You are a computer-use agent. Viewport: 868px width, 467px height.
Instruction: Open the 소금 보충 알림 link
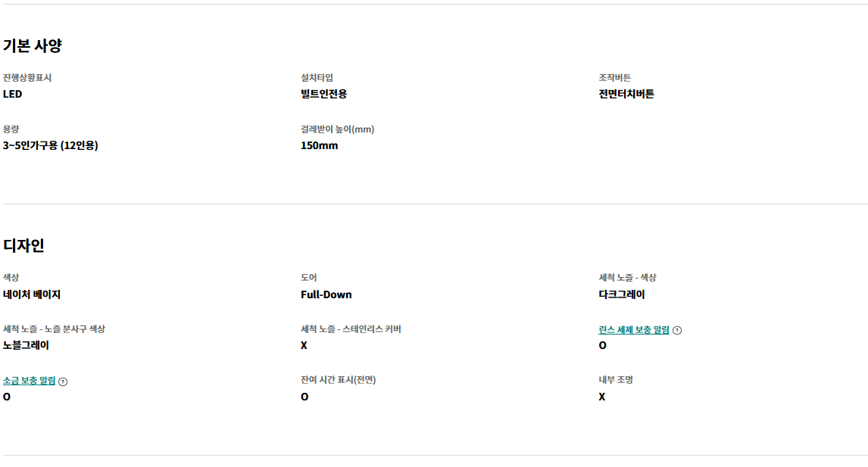click(30, 381)
